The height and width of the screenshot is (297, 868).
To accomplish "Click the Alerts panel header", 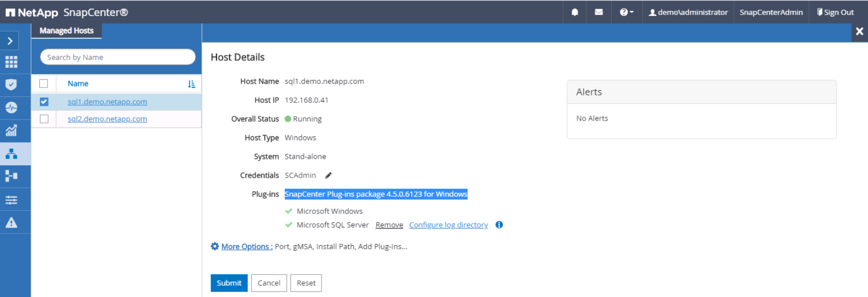I will pyautogui.click(x=701, y=92).
